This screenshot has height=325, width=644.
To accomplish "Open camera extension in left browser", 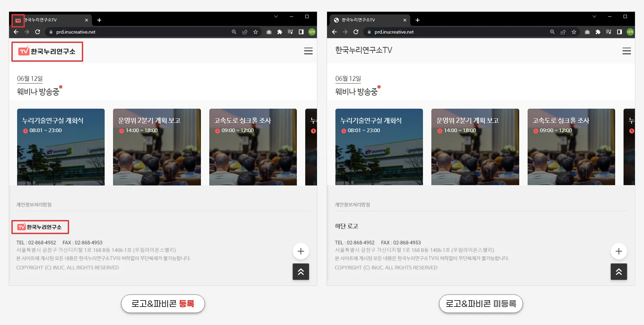I will pos(269,32).
